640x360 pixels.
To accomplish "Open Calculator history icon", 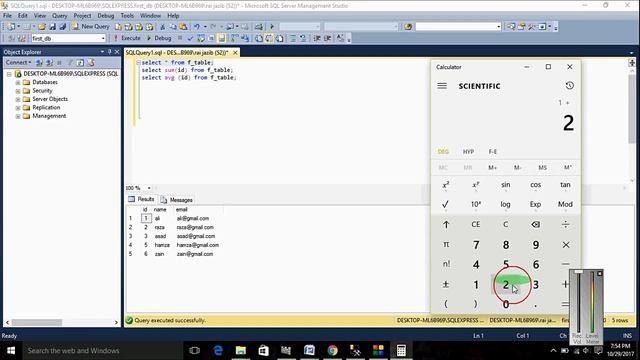I will [x=569, y=86].
